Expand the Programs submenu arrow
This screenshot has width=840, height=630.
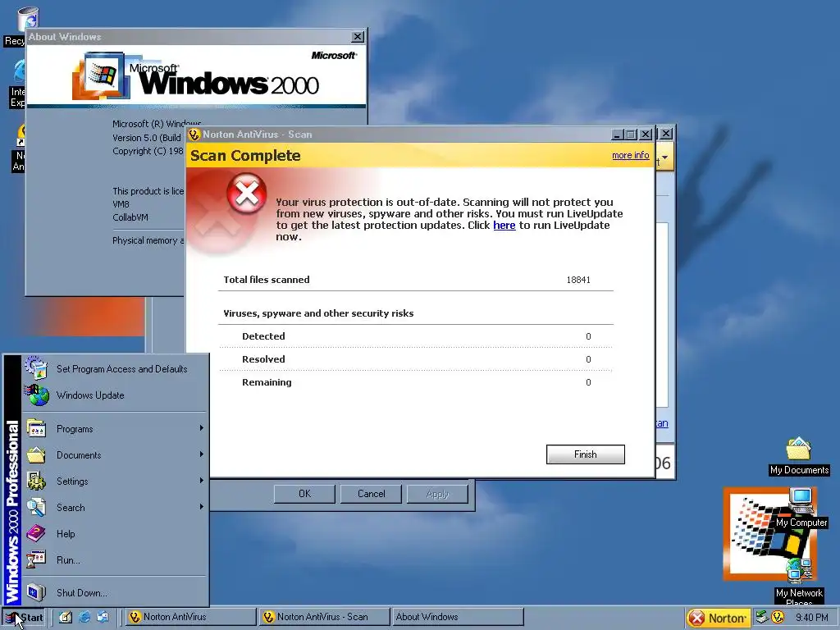202,428
